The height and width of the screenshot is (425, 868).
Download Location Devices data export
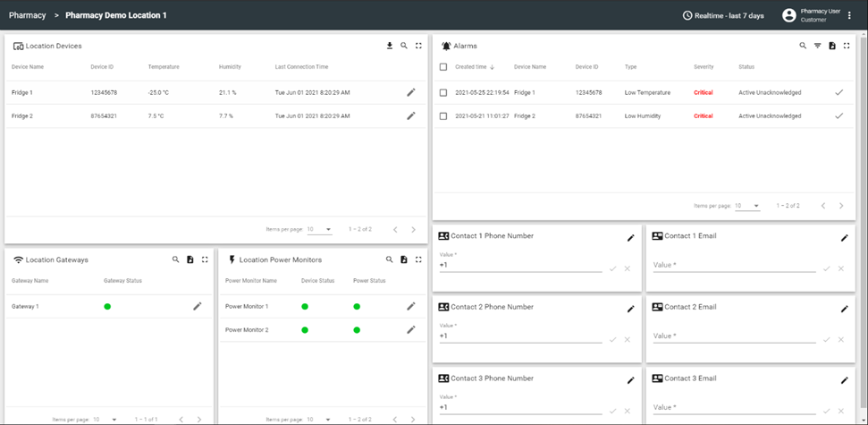pos(390,46)
